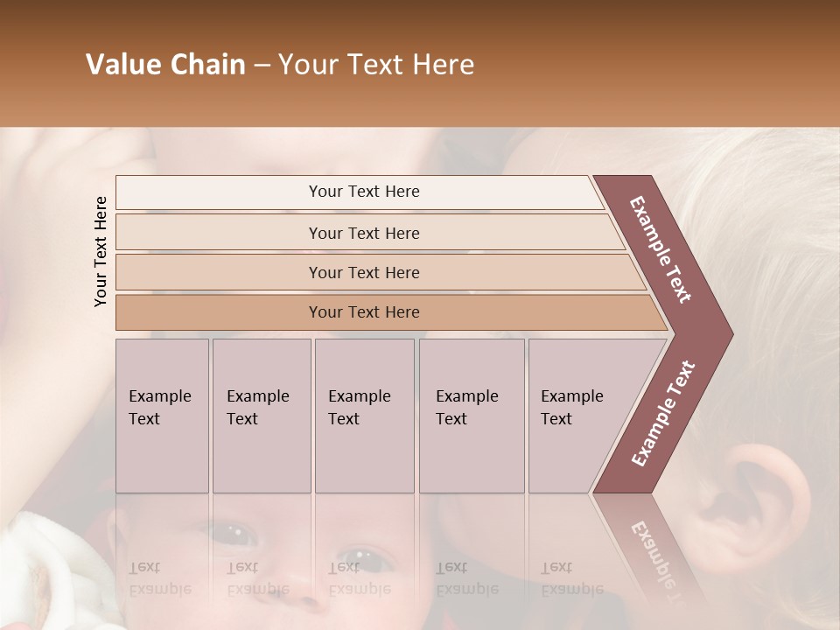Click the lower arrow 'Example Text' label
This screenshot has height=630, width=840.
tap(663, 413)
